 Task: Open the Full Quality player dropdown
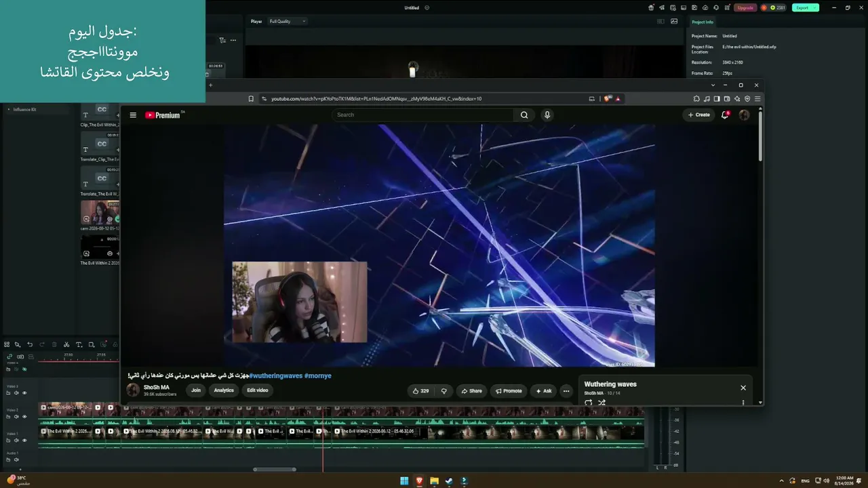(x=288, y=21)
